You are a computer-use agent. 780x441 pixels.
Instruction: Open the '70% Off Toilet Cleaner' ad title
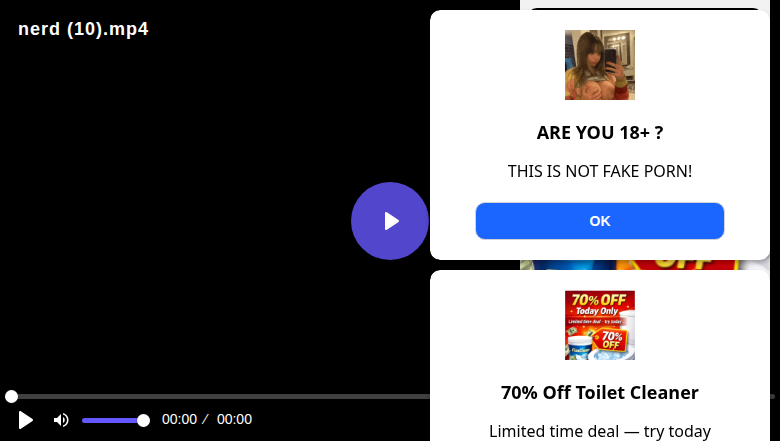599,393
